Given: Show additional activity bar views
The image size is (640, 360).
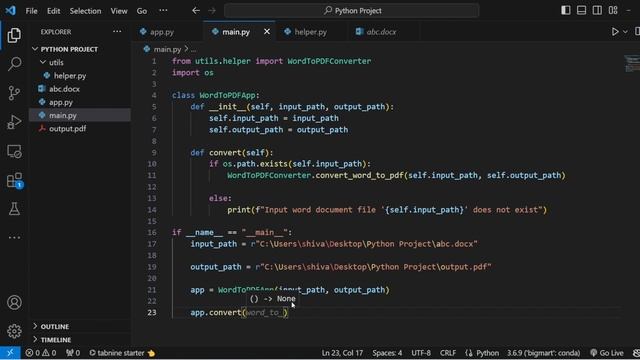Looking at the screenshot, I should (x=14, y=238).
